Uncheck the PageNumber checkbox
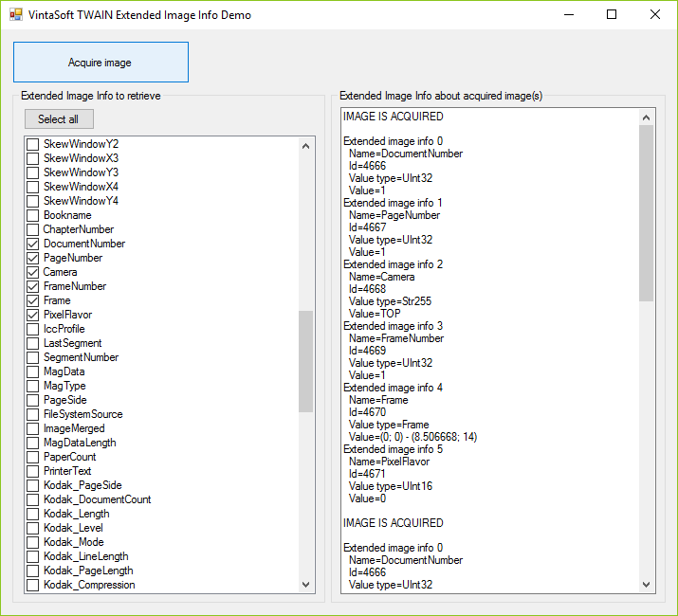 click(x=32, y=258)
